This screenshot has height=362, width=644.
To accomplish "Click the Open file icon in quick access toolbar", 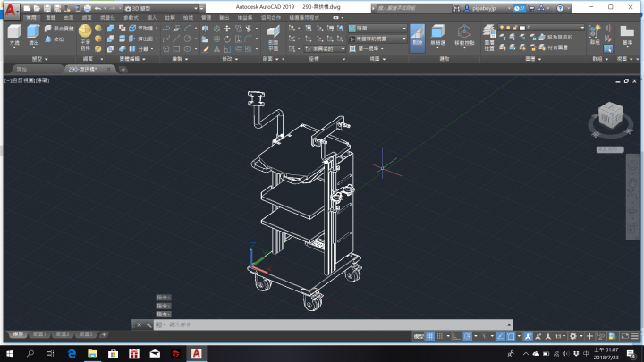I will pyautogui.click(x=37, y=8).
